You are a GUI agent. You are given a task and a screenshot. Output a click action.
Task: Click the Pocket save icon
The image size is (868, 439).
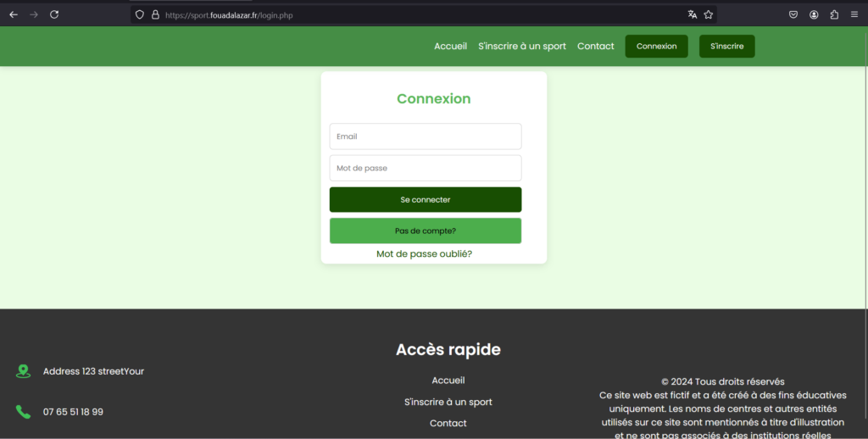click(793, 14)
